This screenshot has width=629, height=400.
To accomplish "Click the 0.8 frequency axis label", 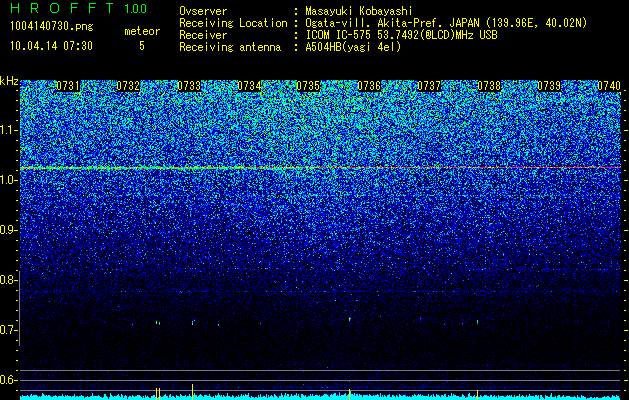I will pos(9,280).
